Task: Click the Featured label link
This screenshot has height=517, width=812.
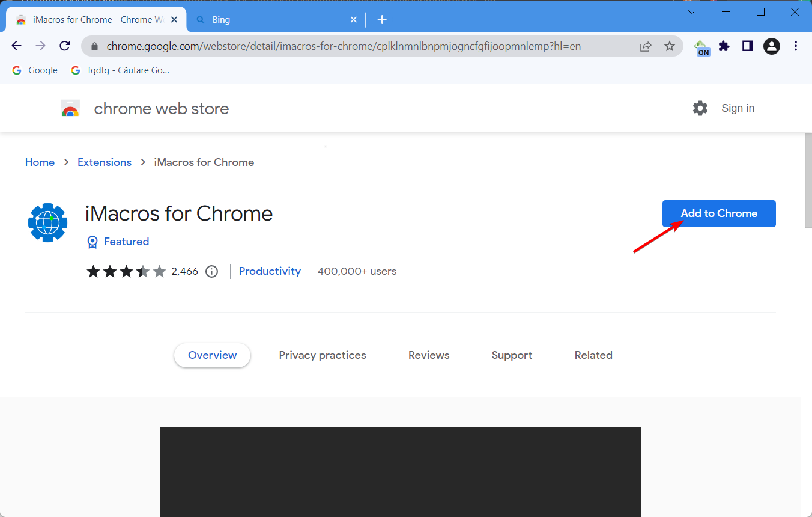Action: (126, 242)
